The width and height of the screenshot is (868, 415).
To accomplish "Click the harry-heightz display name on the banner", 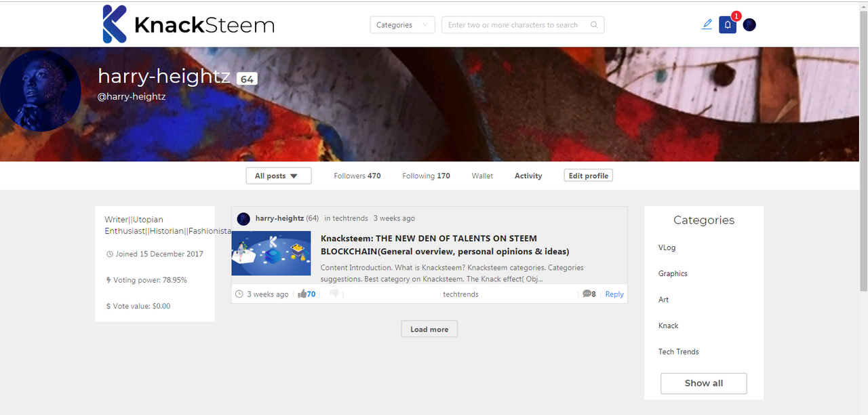I will click(x=164, y=77).
